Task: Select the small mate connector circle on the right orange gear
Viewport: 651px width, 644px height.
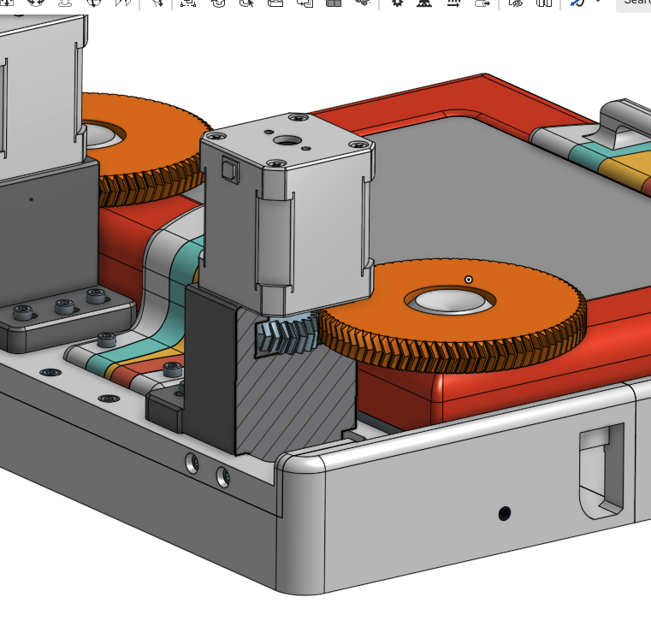Action: (468, 280)
